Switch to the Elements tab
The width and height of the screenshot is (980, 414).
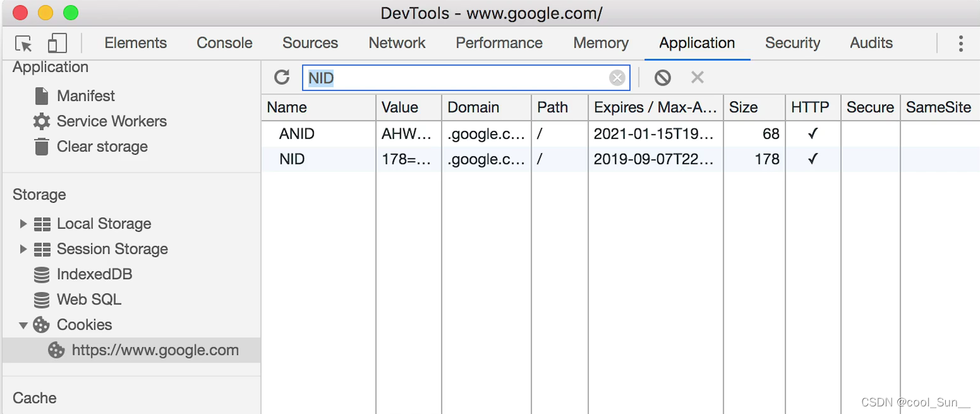pos(136,43)
